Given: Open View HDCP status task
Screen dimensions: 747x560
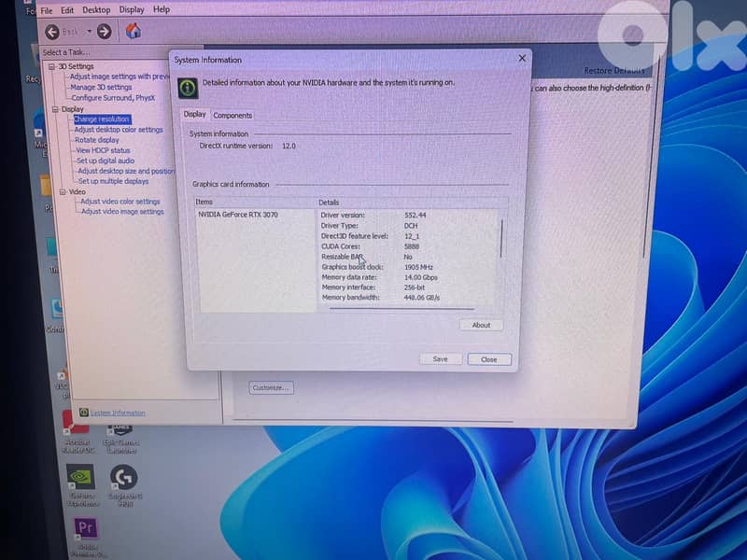Looking at the screenshot, I should 103,150.
